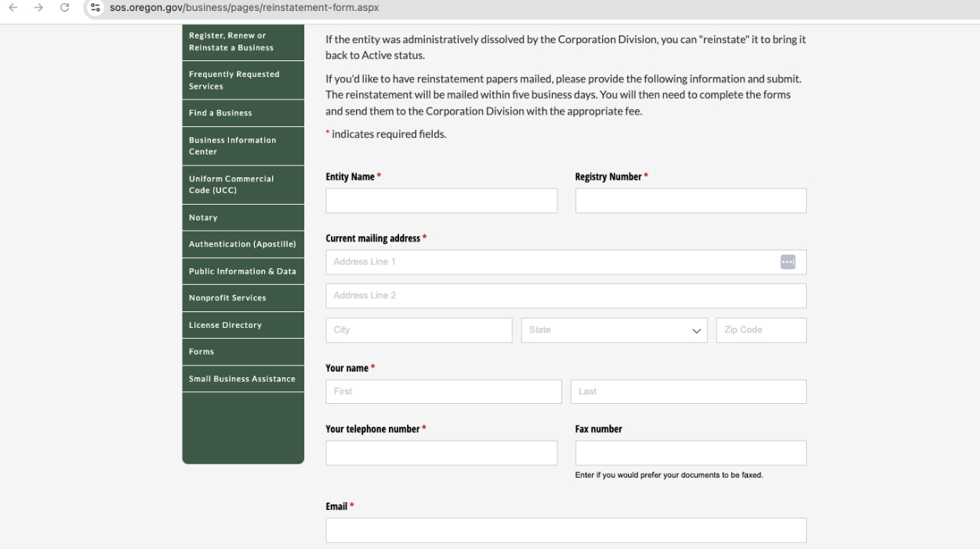Click the Entity Name input field

point(441,200)
